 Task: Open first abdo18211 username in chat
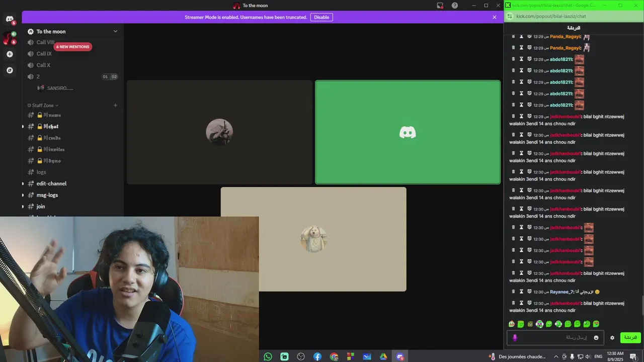tap(561, 59)
